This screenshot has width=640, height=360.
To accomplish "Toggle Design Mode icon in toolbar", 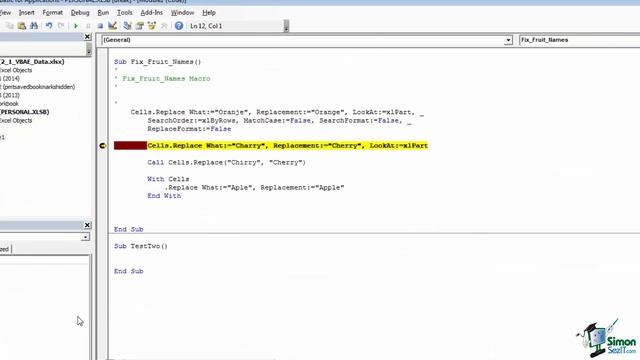I will click(x=113, y=26).
